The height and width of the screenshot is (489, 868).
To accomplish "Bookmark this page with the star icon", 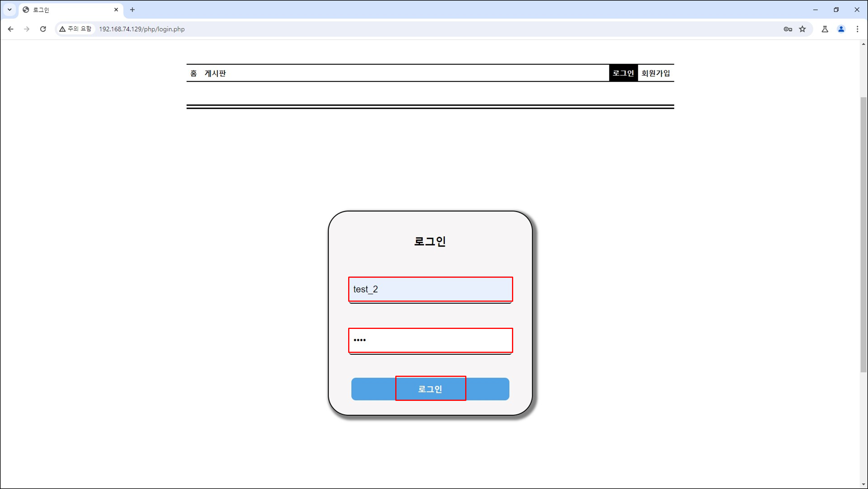I will pos(802,29).
